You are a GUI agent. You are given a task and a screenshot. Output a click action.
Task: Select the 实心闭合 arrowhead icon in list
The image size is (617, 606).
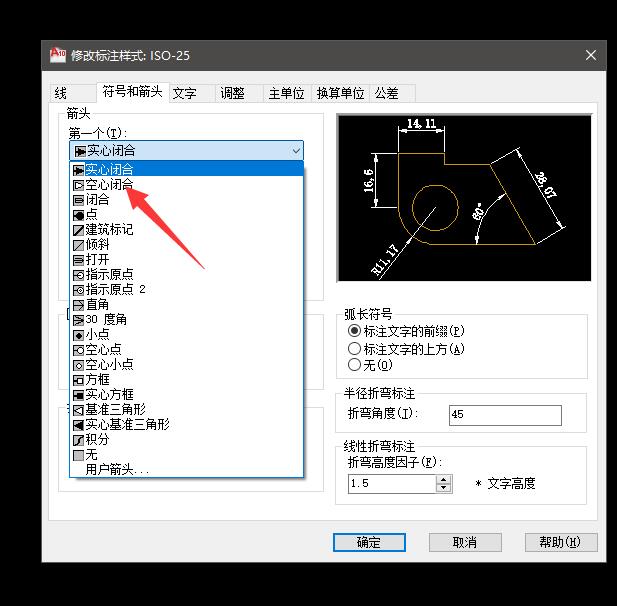click(x=79, y=170)
